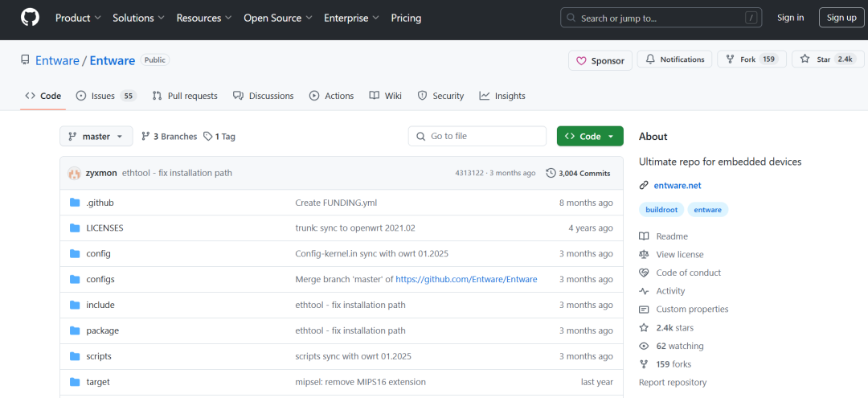This screenshot has width=868, height=398.
Task: Switch to the Discussions tab
Action: (x=264, y=96)
